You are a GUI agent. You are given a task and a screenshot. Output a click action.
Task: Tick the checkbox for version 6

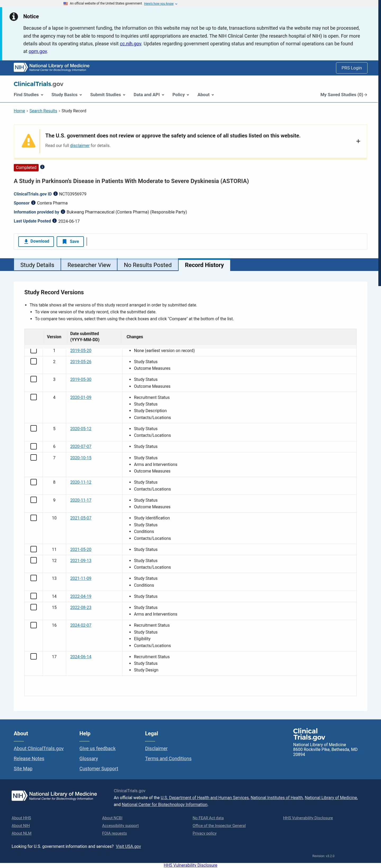click(34, 446)
